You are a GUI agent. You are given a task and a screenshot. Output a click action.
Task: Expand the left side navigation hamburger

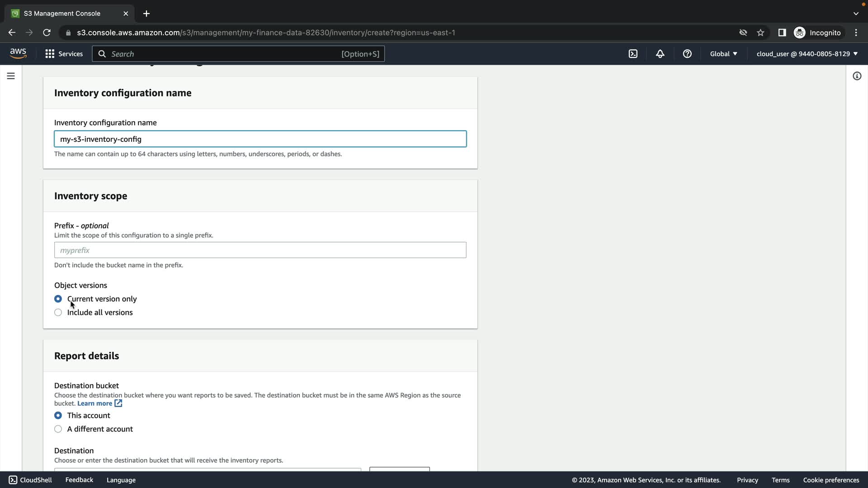11,76
